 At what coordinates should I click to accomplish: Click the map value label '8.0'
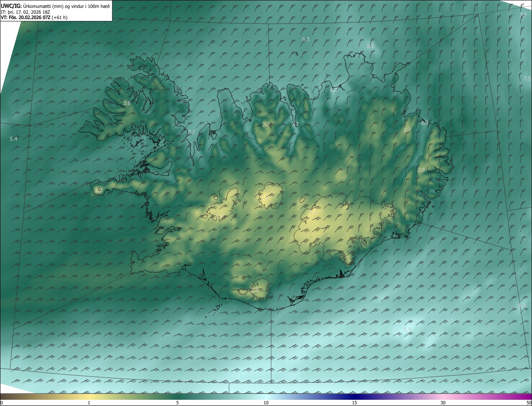pyautogui.click(x=371, y=46)
